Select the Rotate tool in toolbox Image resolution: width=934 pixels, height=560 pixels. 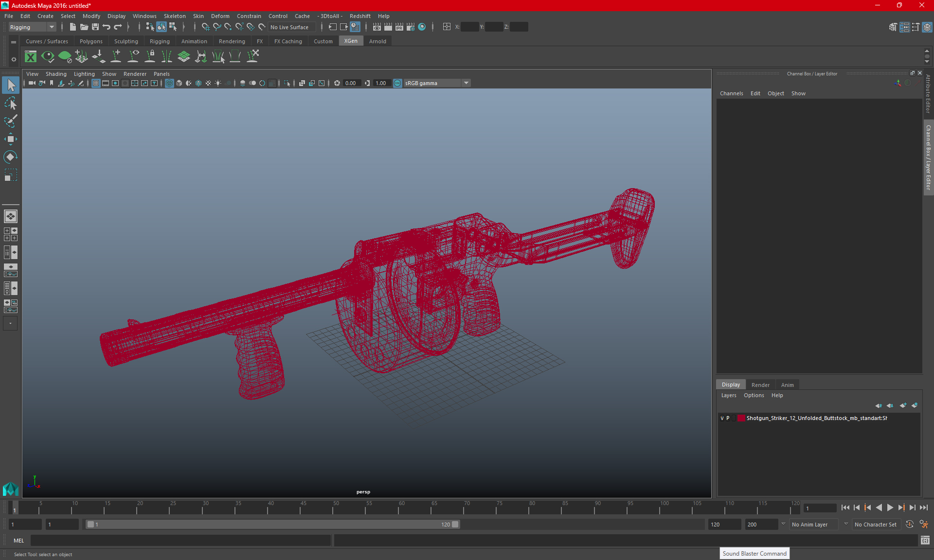(x=10, y=157)
